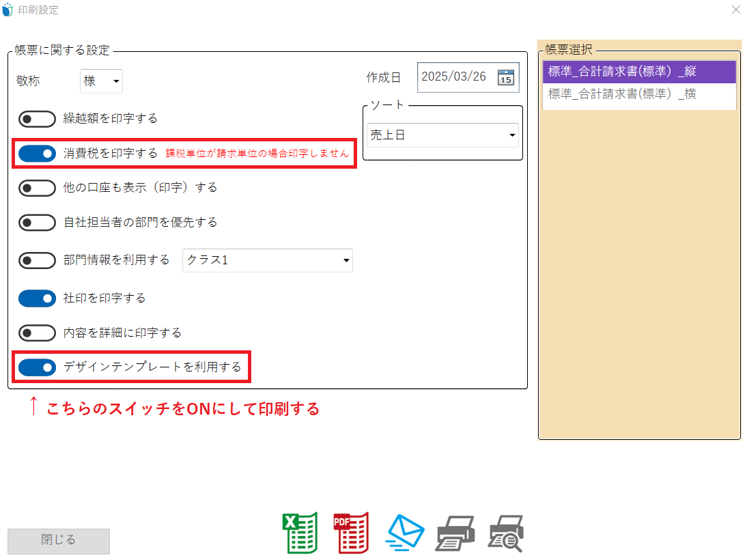This screenshot has height=560, width=747.
Task: Toggle 部門情報を利用する switch
Action: tap(37, 260)
